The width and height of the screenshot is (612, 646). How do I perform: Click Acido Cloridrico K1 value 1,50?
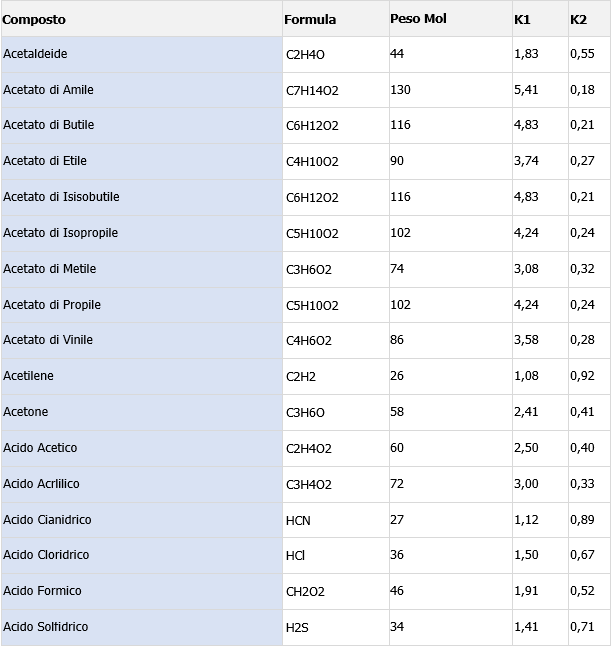pos(526,555)
